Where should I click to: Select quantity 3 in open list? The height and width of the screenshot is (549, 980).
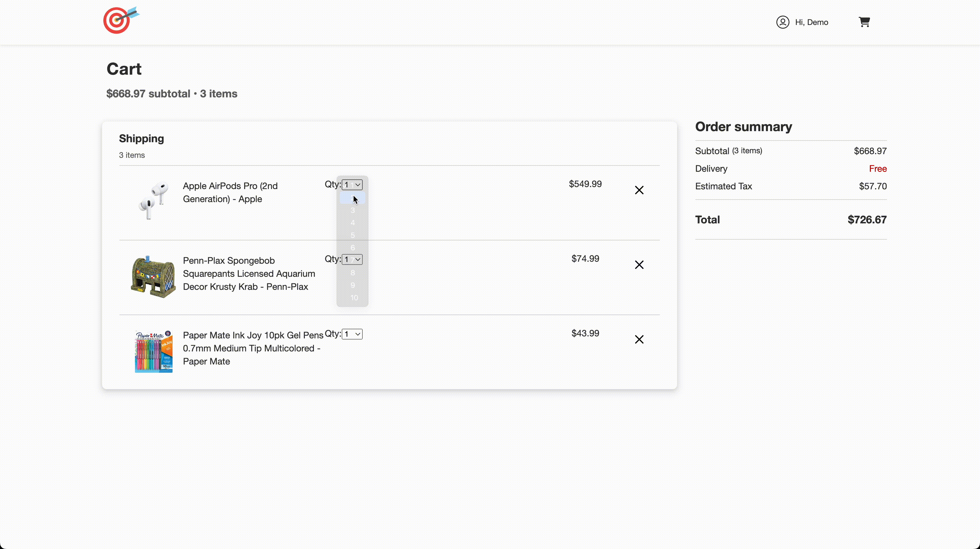point(352,210)
